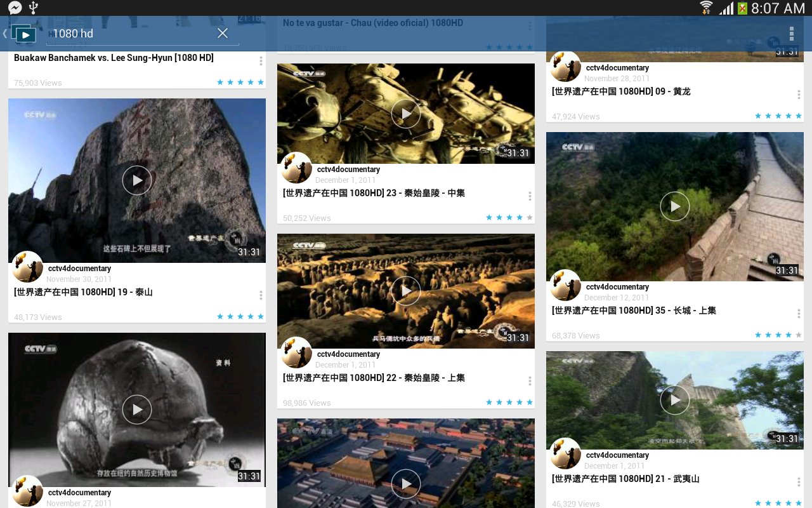Open cctv4documentary avatar on 35 - 长城 card
Viewport: 812px width, 508px height.
pos(565,285)
